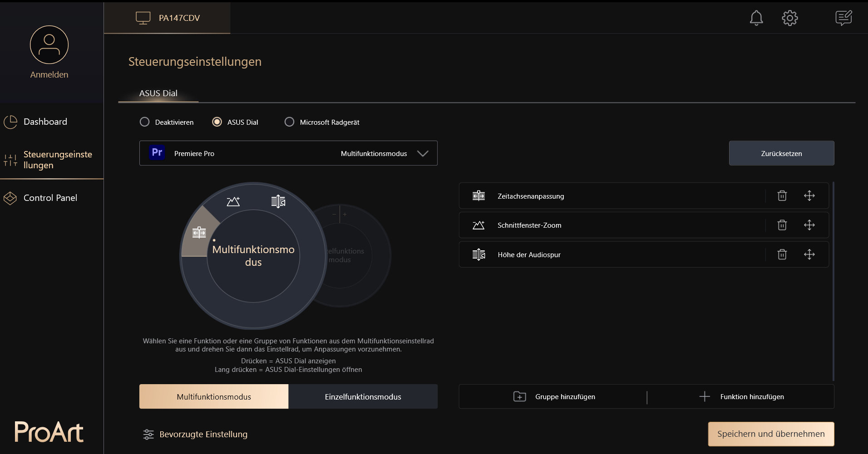Open the notifications bell
868x454 pixels.
(756, 18)
